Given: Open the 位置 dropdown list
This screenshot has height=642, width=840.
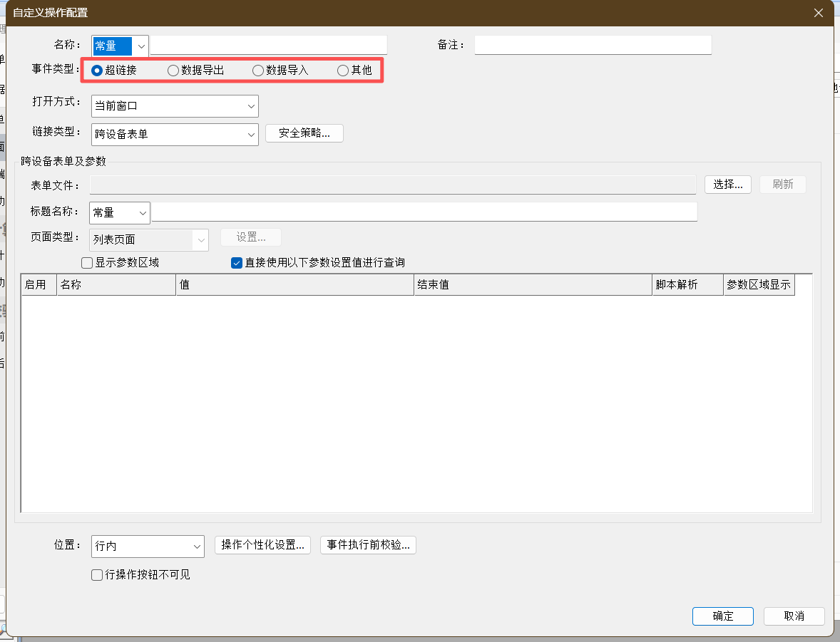Looking at the screenshot, I should tap(197, 547).
